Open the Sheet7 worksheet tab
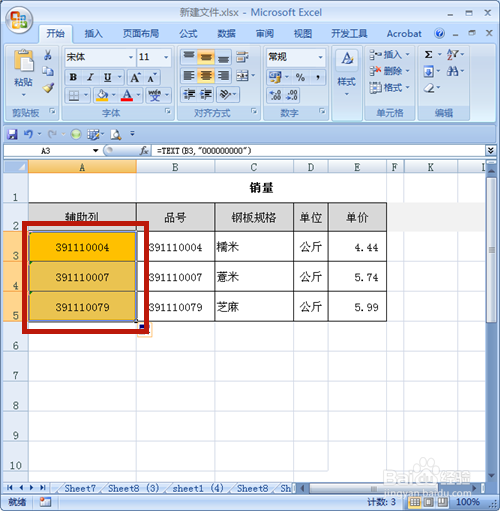Image resolution: width=500 pixels, height=511 pixels. 80,488
